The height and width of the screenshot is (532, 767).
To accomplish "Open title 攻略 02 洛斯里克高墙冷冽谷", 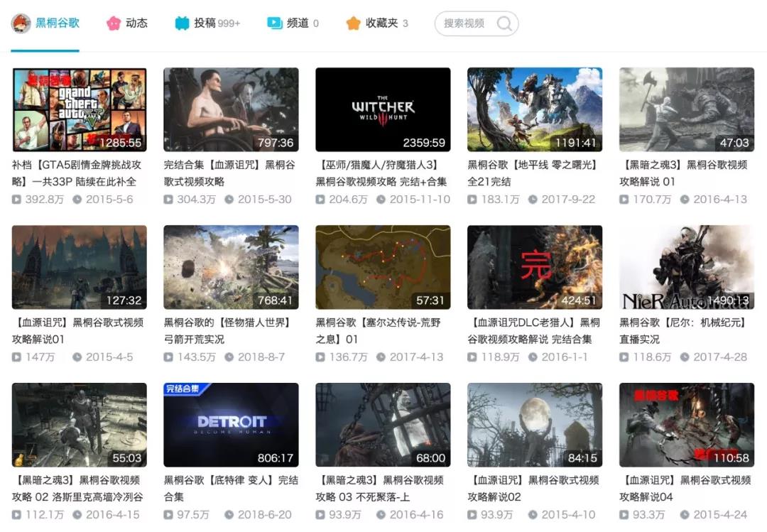I will click(x=78, y=489).
